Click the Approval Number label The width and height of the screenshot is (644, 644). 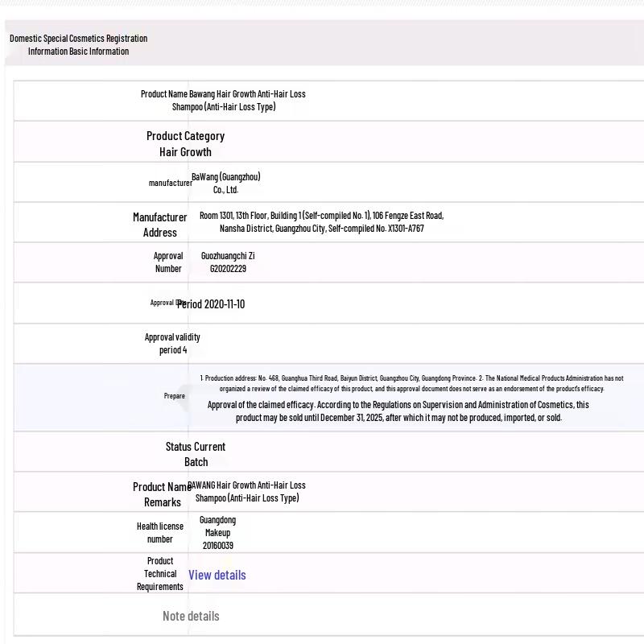coord(168,262)
